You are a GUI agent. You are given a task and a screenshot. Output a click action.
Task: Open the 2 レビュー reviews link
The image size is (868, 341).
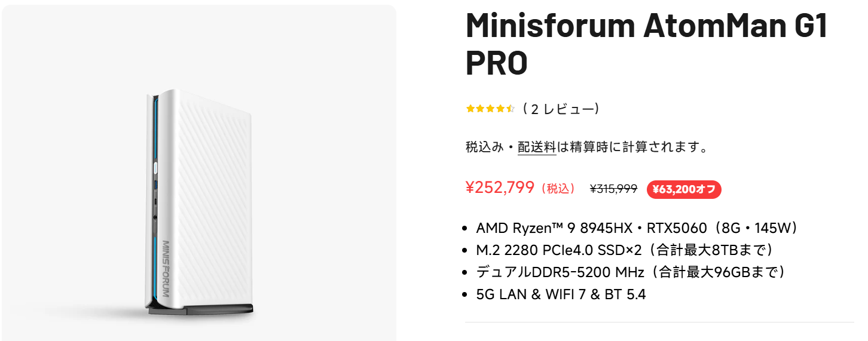[x=560, y=109]
